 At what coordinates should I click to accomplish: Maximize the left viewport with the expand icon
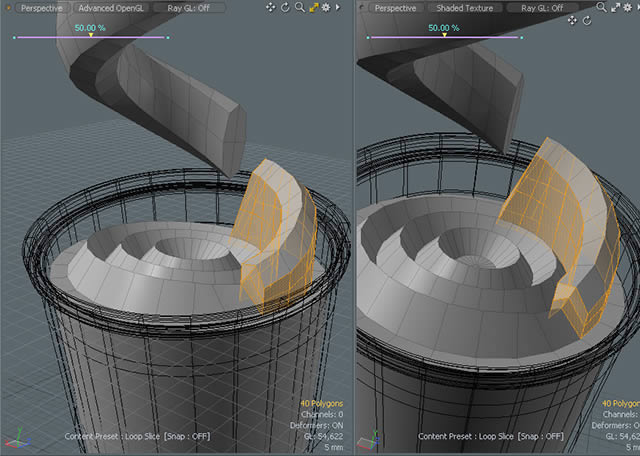(x=312, y=7)
